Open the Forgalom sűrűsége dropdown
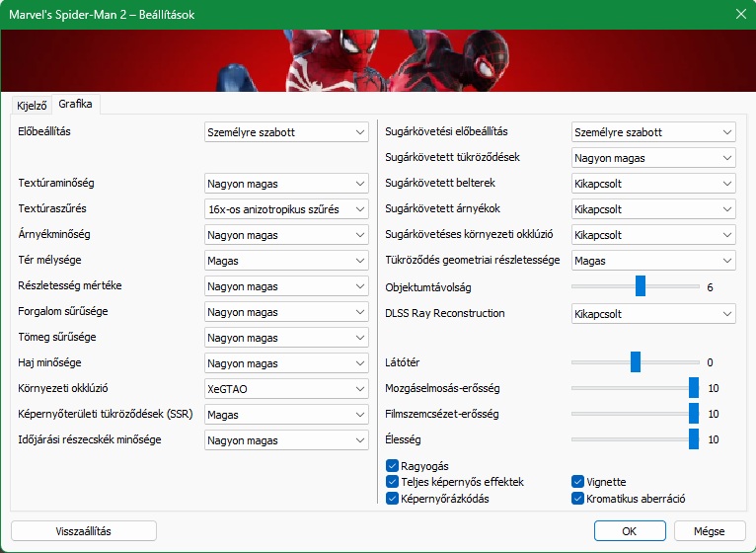This screenshot has width=756, height=553. (x=286, y=312)
